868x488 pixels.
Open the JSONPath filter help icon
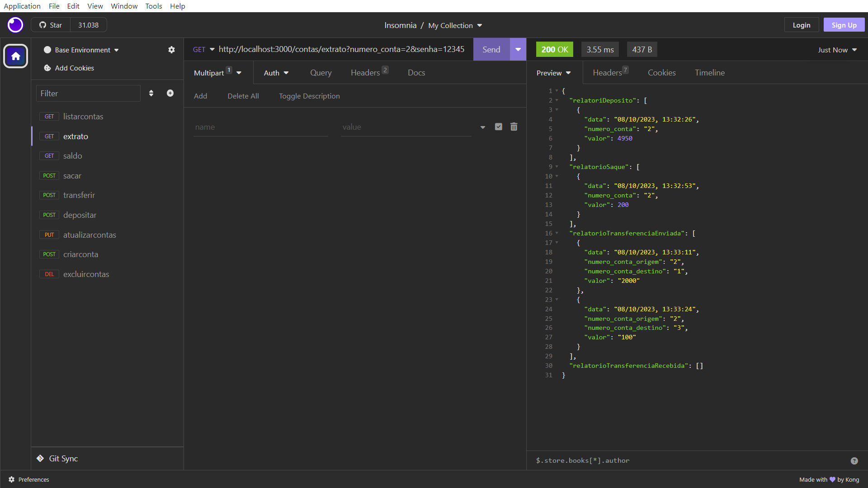click(x=854, y=460)
